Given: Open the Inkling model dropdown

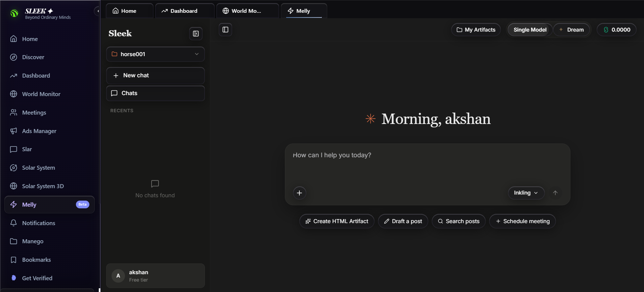Looking at the screenshot, I should (526, 193).
